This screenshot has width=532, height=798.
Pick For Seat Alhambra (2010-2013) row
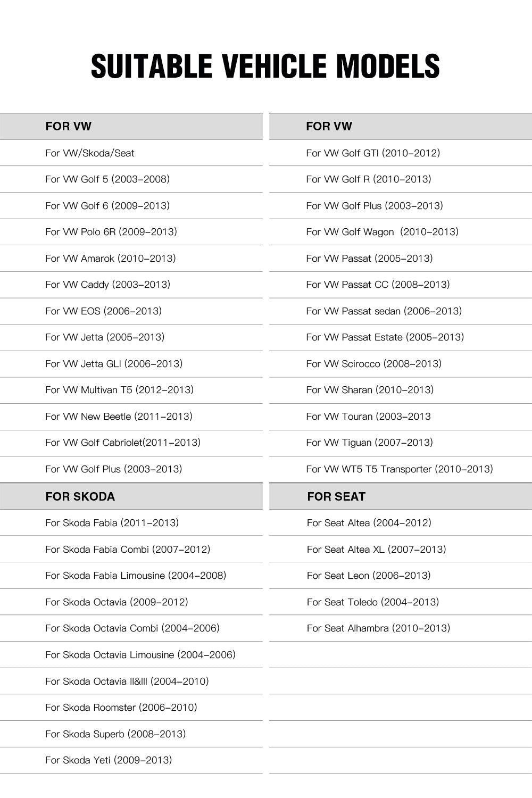(x=378, y=628)
